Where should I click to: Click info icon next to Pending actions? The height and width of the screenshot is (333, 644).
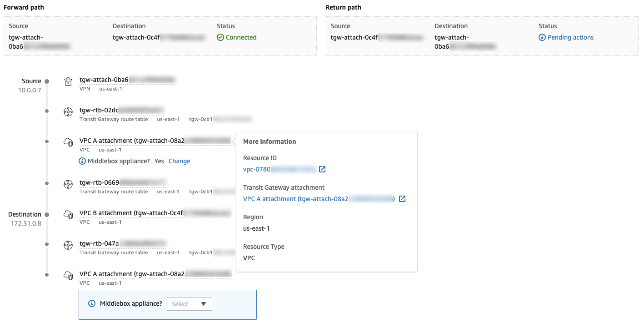[542, 38]
